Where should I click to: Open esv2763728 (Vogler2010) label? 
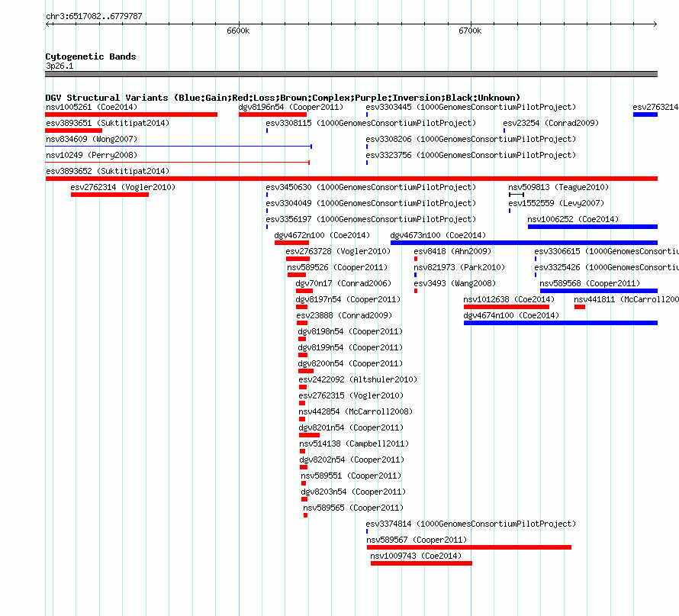point(338,251)
